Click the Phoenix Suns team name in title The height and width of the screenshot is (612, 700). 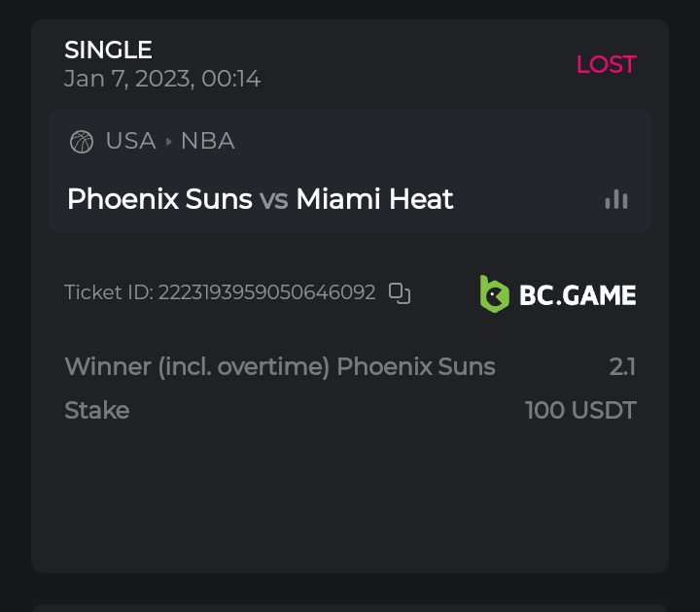pyautogui.click(x=159, y=199)
